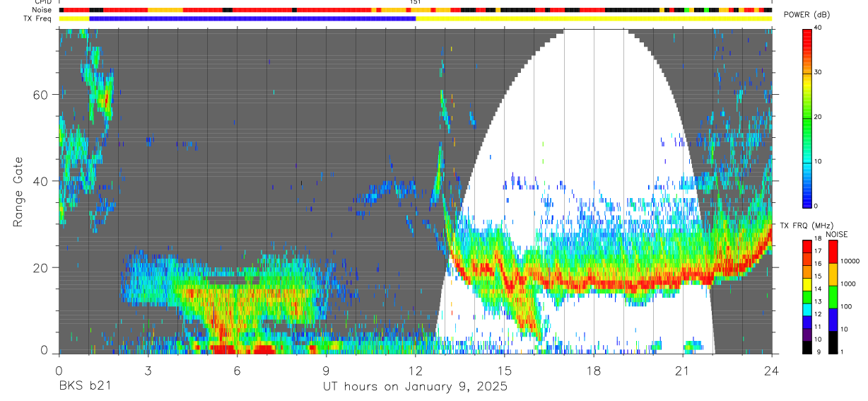Select the "POWER (dB)" legend title
Viewport: 868px width, 401px height.
click(807, 15)
